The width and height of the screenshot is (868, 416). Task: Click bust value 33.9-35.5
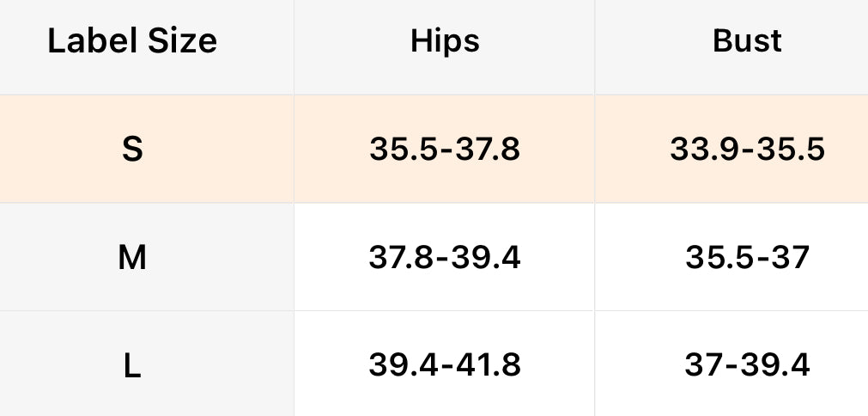747,150
